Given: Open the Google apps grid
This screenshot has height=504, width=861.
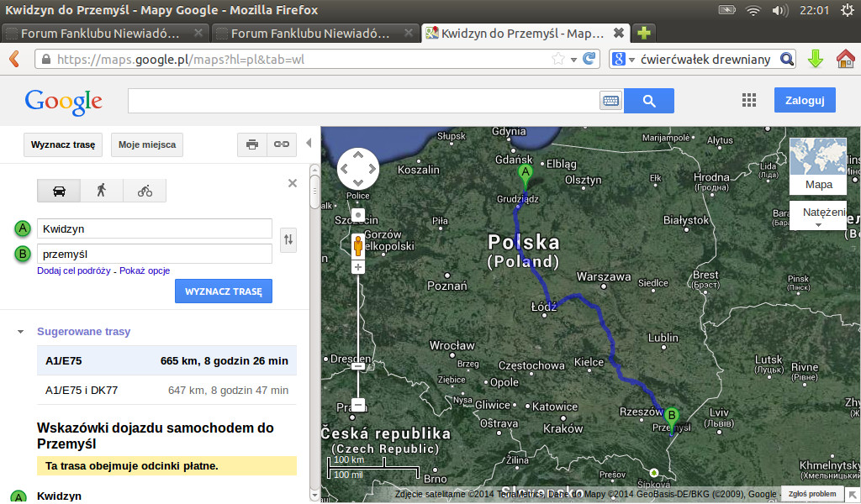Looking at the screenshot, I should (x=749, y=101).
